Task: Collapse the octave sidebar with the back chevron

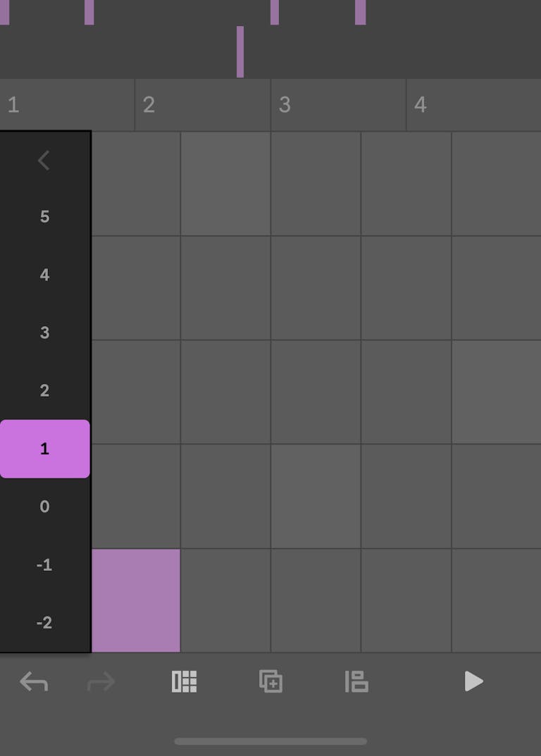Action: coord(44,160)
